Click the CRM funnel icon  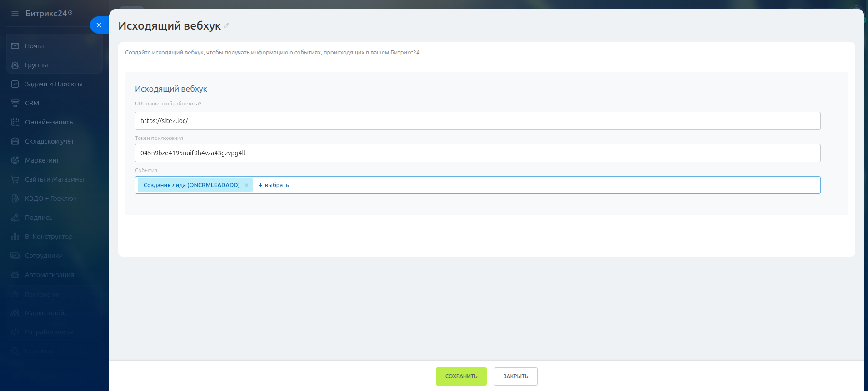click(x=15, y=103)
